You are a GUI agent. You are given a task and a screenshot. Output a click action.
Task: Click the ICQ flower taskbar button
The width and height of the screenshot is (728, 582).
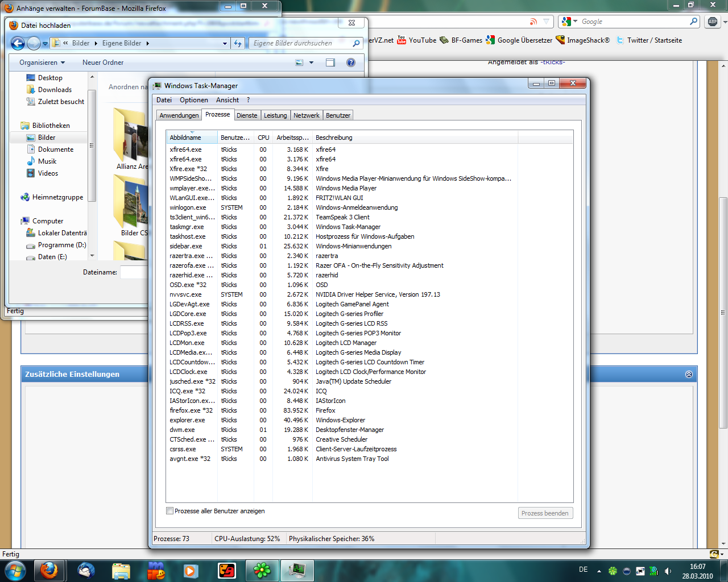click(262, 570)
